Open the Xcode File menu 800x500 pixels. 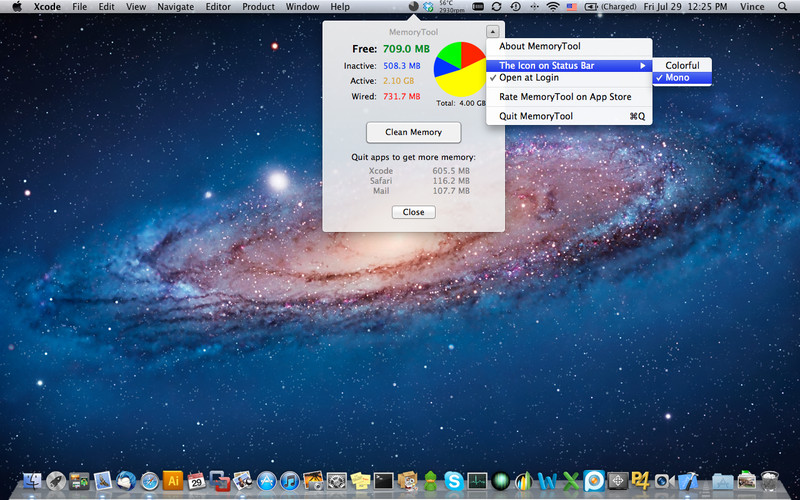[x=80, y=7]
